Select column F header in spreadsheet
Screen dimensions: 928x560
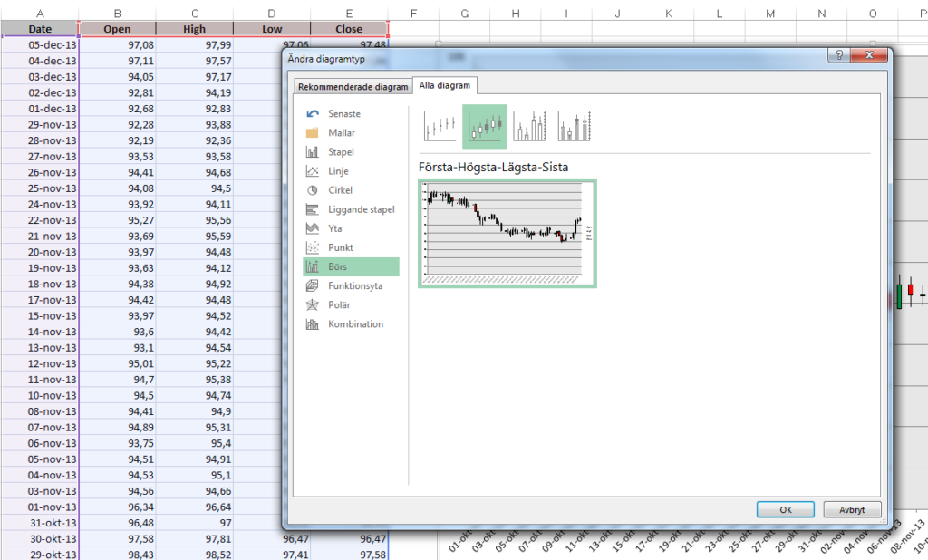tap(413, 14)
